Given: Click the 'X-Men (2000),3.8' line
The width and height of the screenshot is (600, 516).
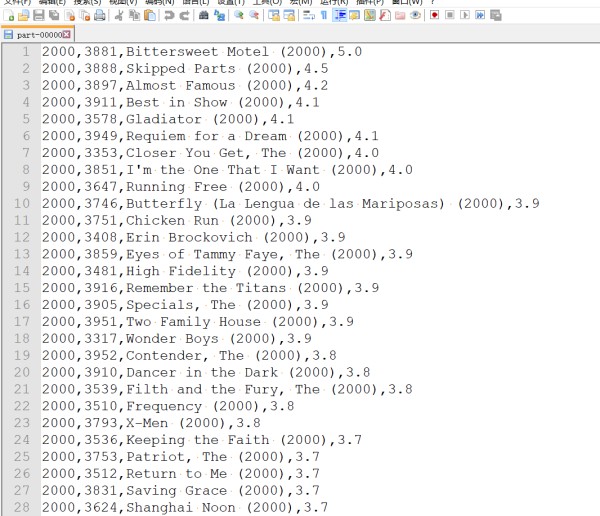Looking at the screenshot, I should pos(152,423).
